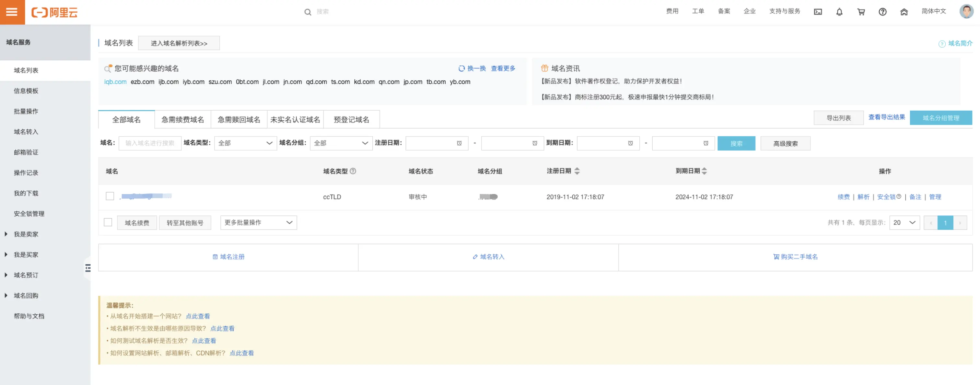Click the blue 搜索 button
Image resolution: width=980 pixels, height=385 pixels.
(736, 143)
